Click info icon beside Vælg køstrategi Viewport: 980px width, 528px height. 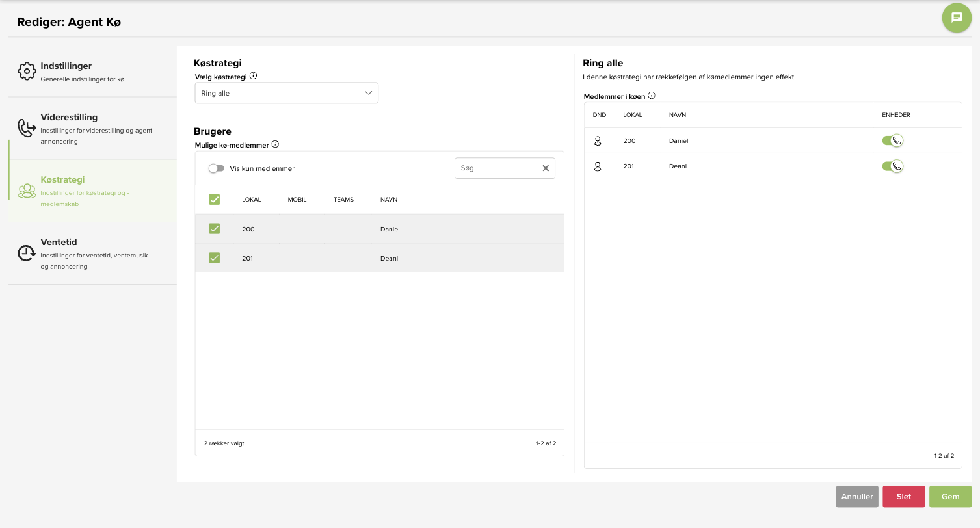[x=254, y=76]
